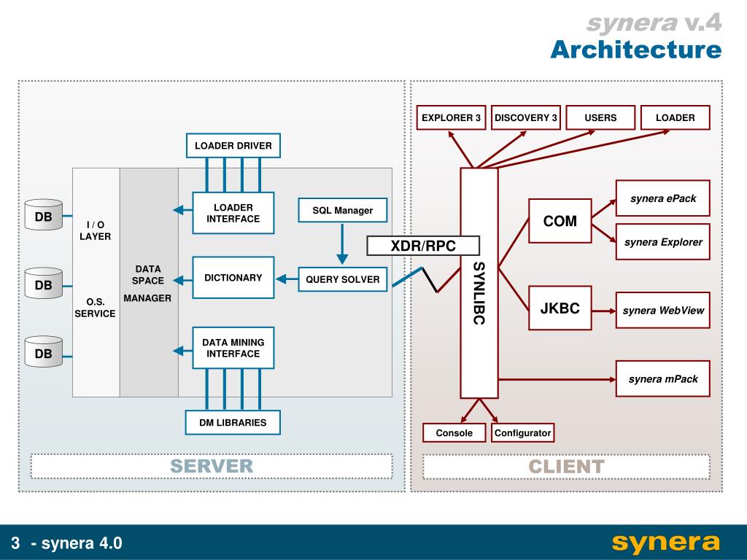Image resolution: width=747 pixels, height=560 pixels.
Task: Select the synera WebView box
Action: pyautogui.click(x=663, y=311)
